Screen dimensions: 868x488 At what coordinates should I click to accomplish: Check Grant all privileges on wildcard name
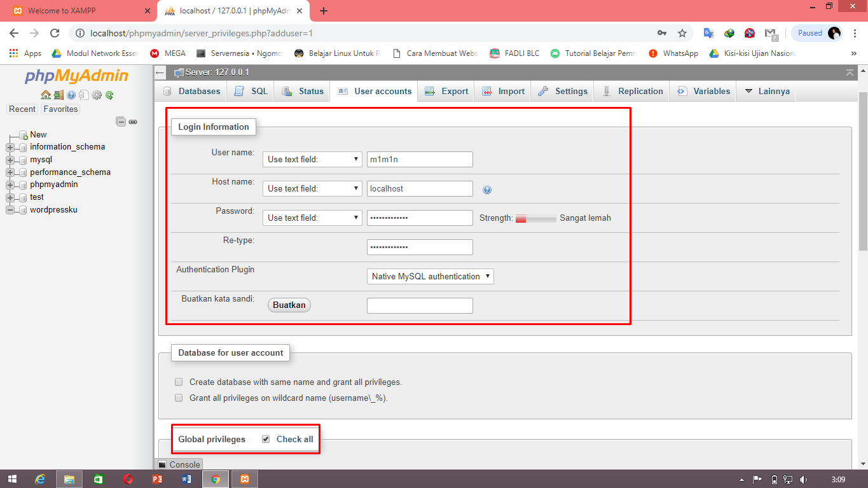[179, 397]
